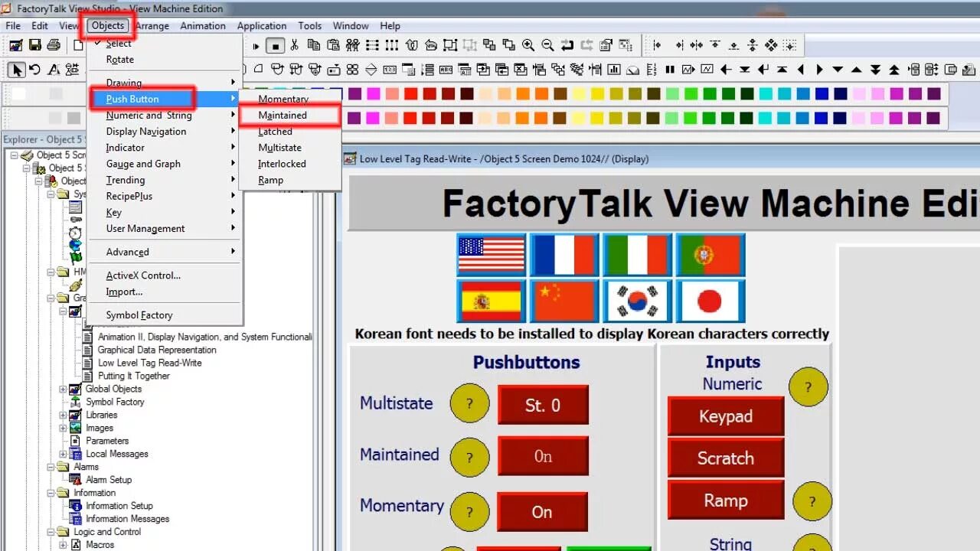The width and height of the screenshot is (980, 551).
Task: Pick the bright red color swatch in top row
Action: point(410,94)
